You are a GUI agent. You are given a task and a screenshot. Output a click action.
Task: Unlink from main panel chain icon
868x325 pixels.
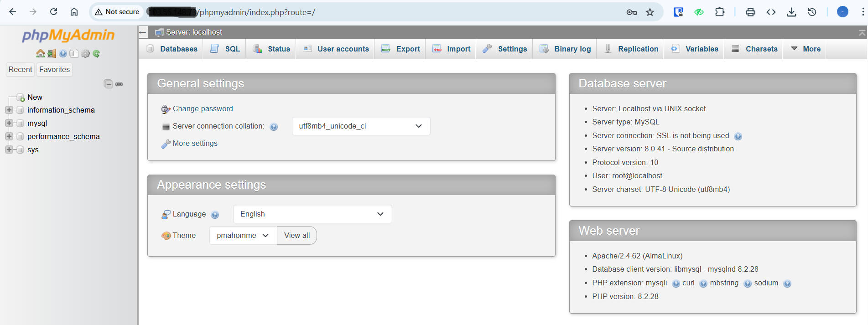[119, 84]
